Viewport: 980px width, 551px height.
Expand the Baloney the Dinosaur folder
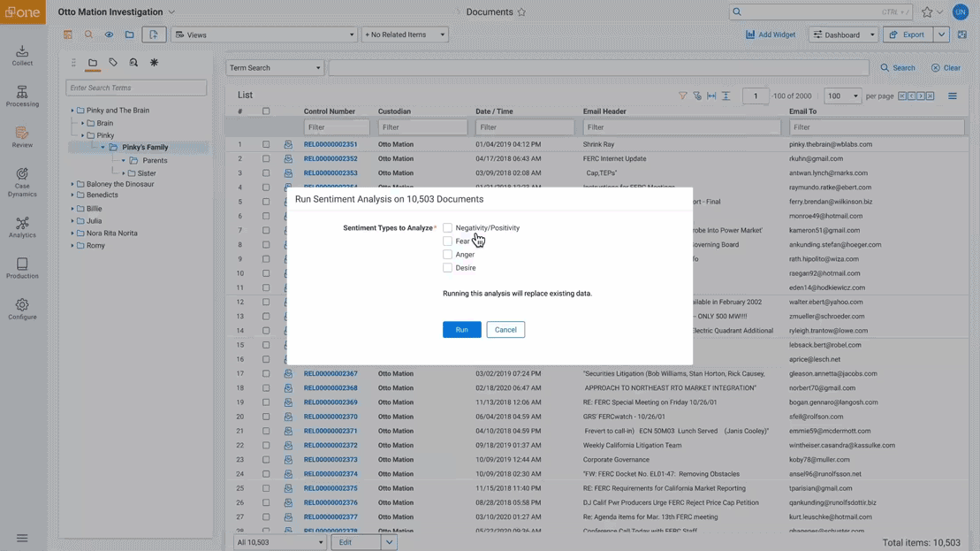(x=72, y=185)
